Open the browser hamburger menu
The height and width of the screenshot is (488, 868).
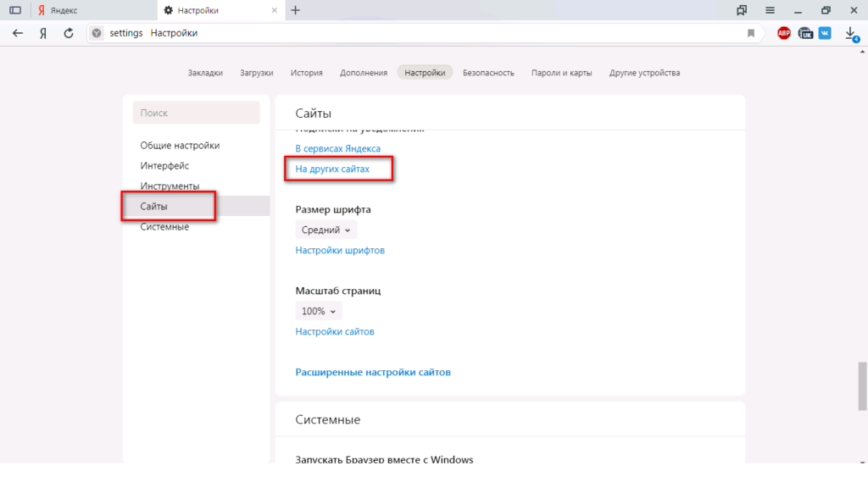pyautogui.click(x=770, y=10)
